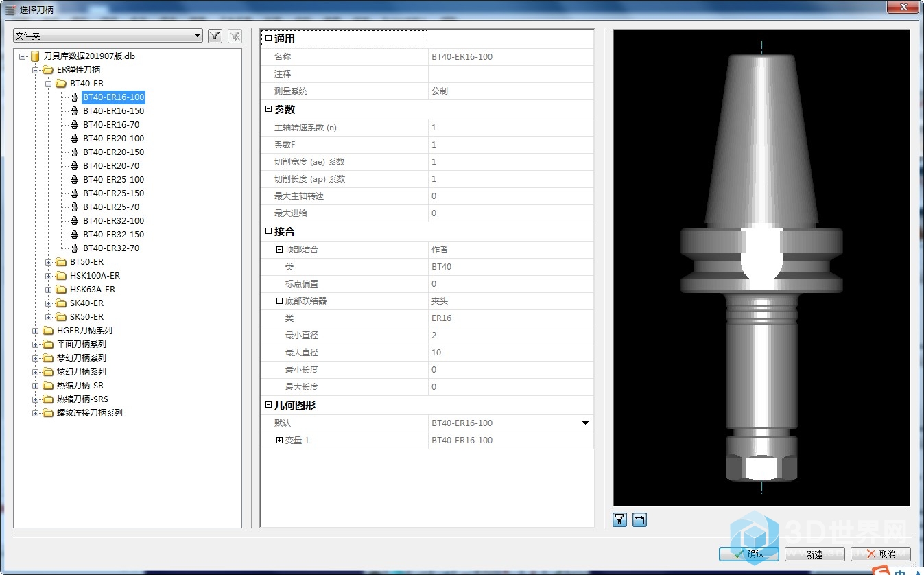Expand the HGER刀柄系列 folder

pos(36,331)
